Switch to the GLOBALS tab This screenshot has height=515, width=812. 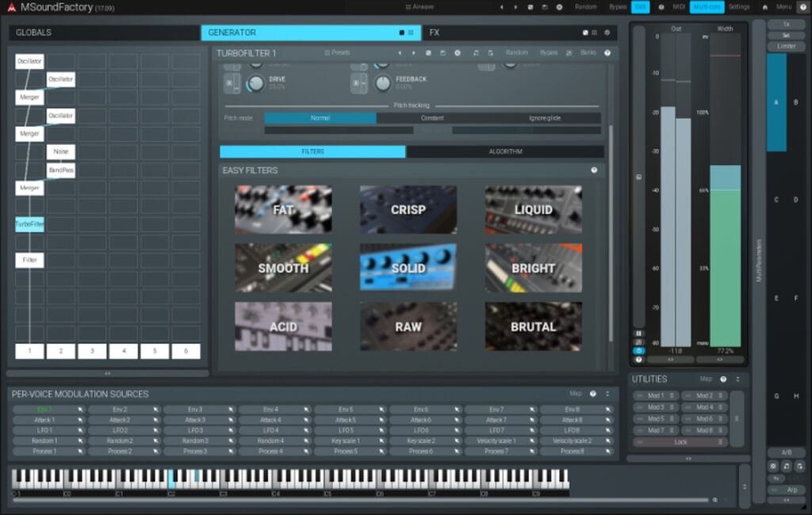[x=105, y=32]
